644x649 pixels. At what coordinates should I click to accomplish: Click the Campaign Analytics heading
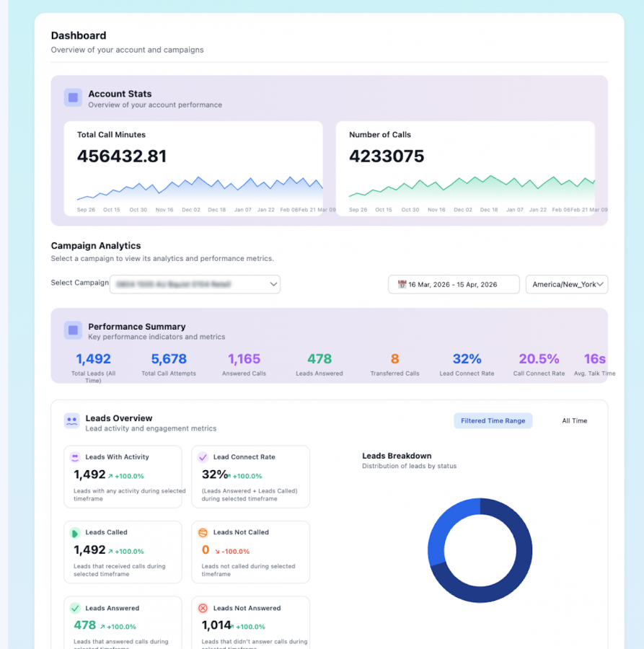(96, 245)
